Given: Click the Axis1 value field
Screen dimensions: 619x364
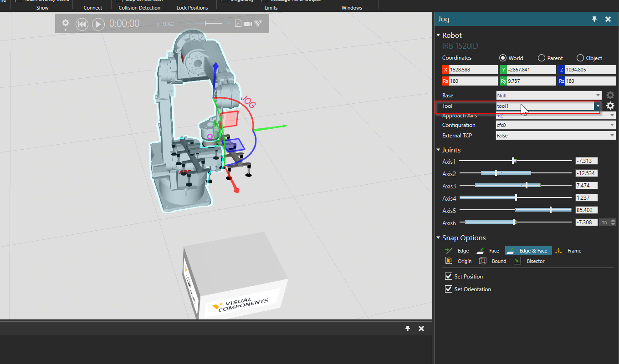Looking at the screenshot, I should [586, 161].
